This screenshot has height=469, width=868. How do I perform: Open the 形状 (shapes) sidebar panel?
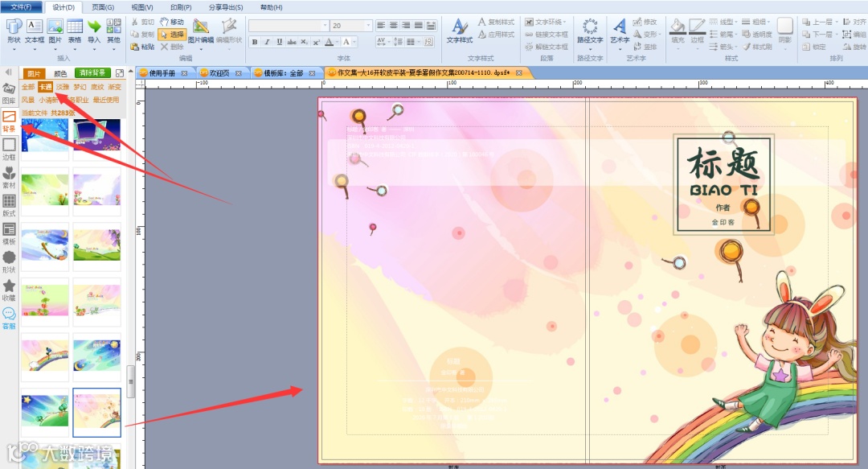[9, 262]
